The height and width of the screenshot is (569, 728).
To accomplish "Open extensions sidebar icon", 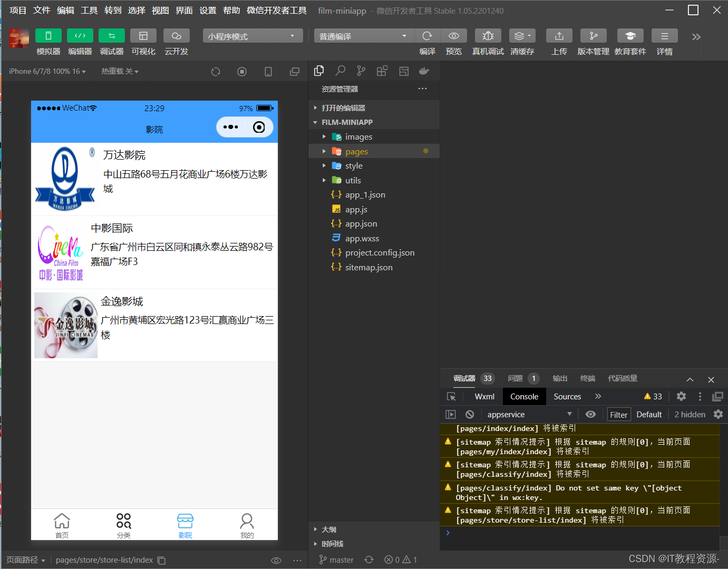I will tap(382, 71).
